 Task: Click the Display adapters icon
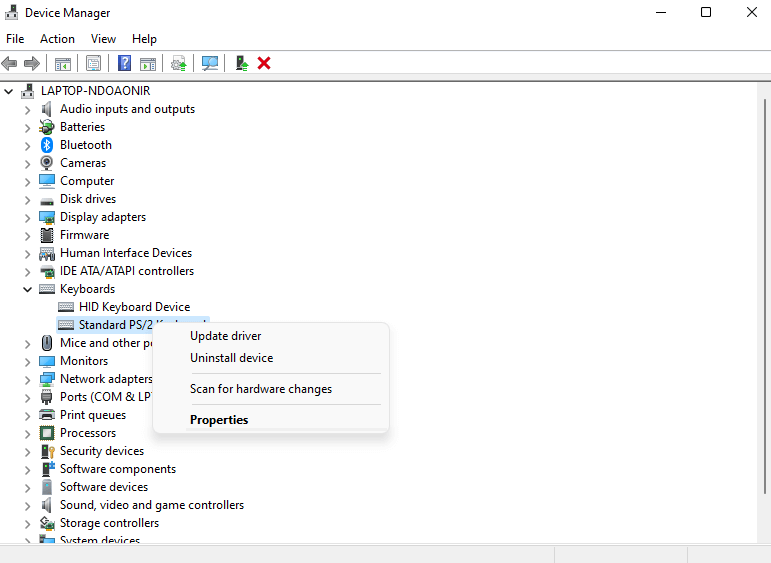(47, 217)
